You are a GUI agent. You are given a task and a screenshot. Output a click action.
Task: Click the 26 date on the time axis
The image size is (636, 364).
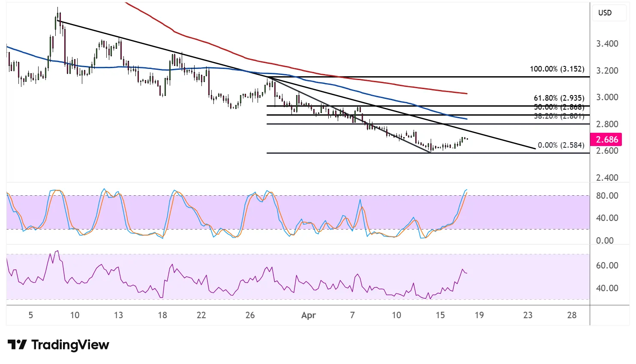pos(250,316)
